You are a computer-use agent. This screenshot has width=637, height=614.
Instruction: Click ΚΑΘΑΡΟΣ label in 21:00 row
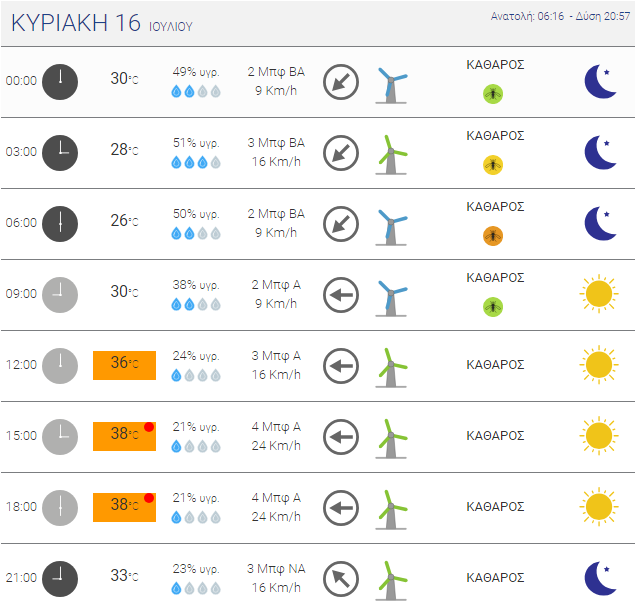coord(495,577)
